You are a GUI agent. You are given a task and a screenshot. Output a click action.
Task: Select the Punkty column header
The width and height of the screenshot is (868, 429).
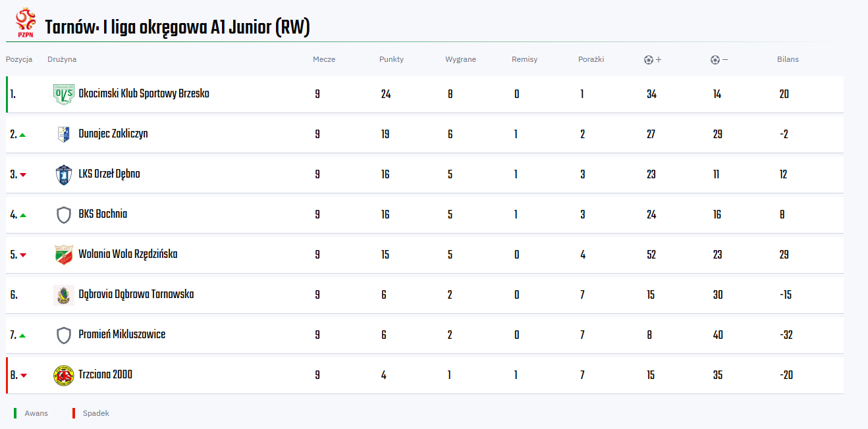tap(391, 59)
